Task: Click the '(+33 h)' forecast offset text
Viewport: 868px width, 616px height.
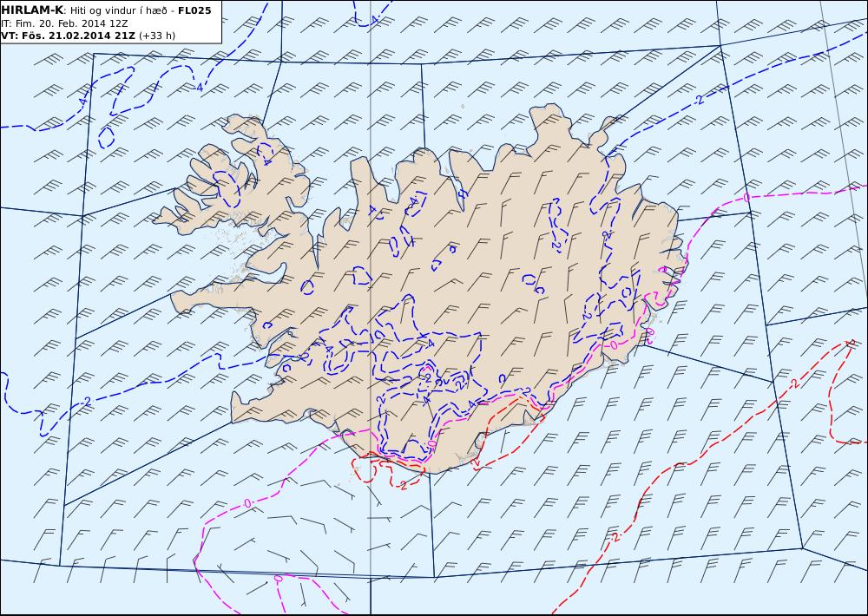Action: coord(156,36)
